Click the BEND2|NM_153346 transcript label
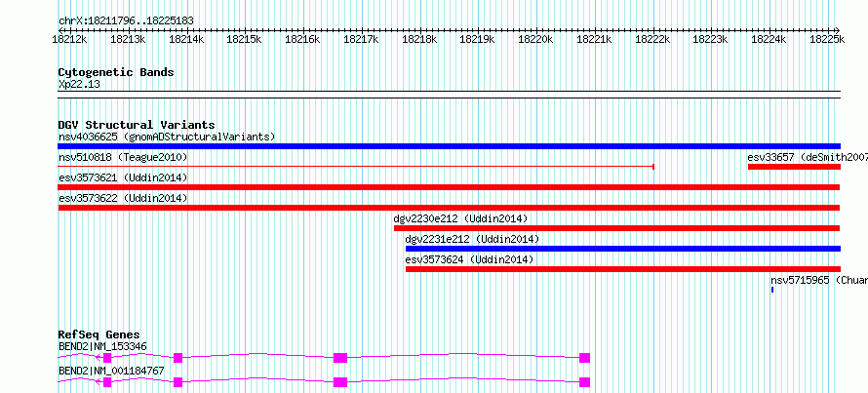 click(x=102, y=346)
